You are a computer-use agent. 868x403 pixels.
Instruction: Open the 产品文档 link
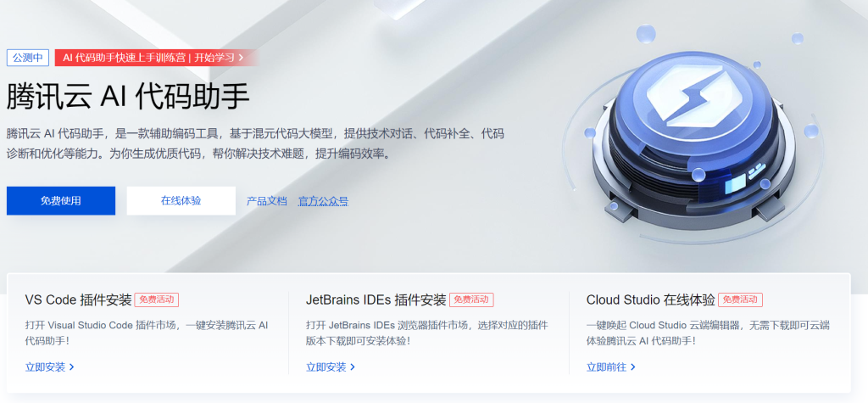coord(267,201)
